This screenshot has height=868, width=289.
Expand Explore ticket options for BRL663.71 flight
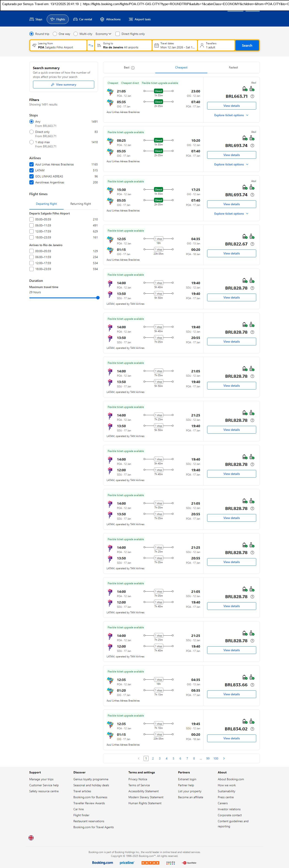click(231, 115)
